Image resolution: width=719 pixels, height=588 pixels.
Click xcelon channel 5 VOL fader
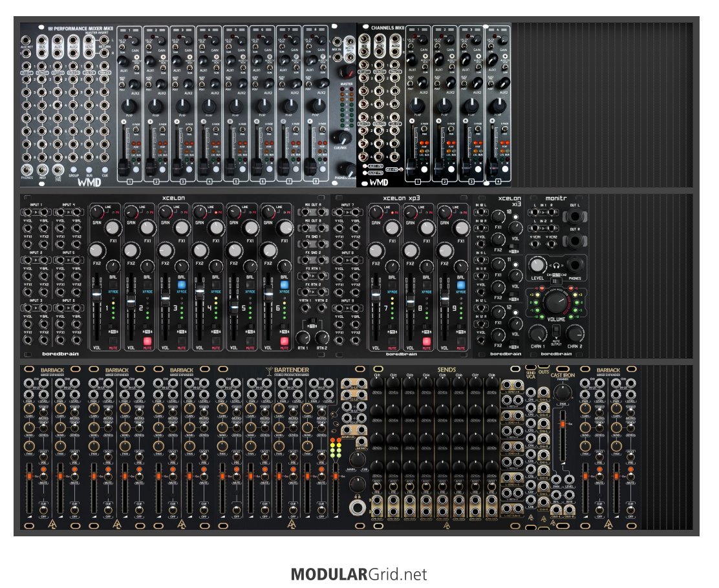click(234, 308)
